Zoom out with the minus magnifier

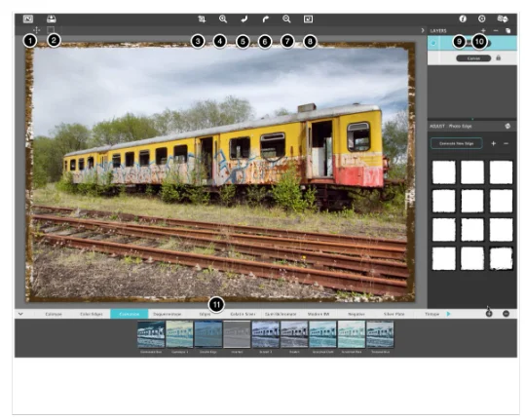tap(286, 19)
